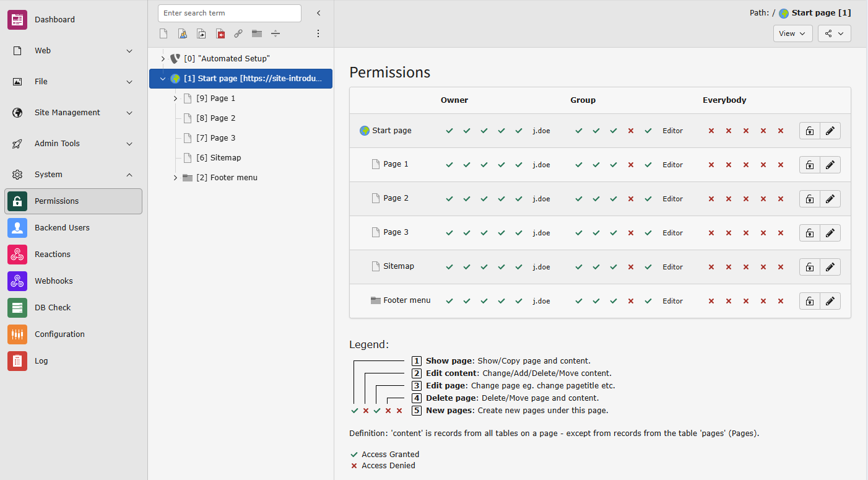Click pencil icon in Footer menu row
This screenshot has width=868, height=480.
tap(830, 301)
